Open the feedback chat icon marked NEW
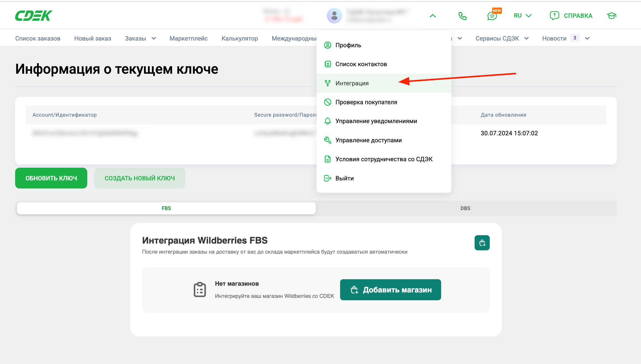Viewport: 641px width, 364px height. [x=492, y=16]
